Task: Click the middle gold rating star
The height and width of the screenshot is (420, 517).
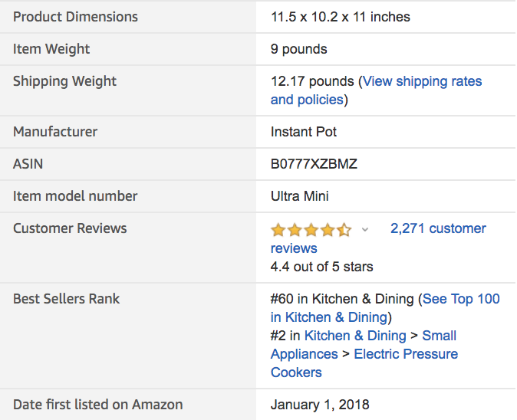Action: tap(311, 229)
